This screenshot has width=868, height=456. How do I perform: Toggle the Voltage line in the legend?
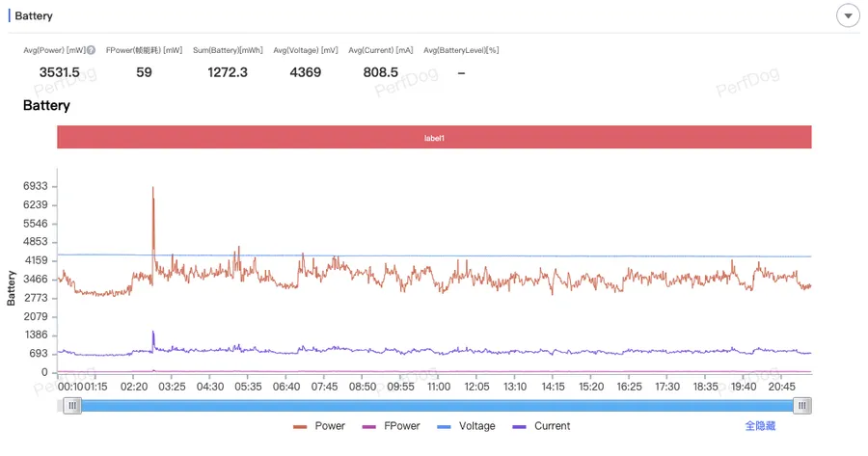pyautogui.click(x=466, y=426)
